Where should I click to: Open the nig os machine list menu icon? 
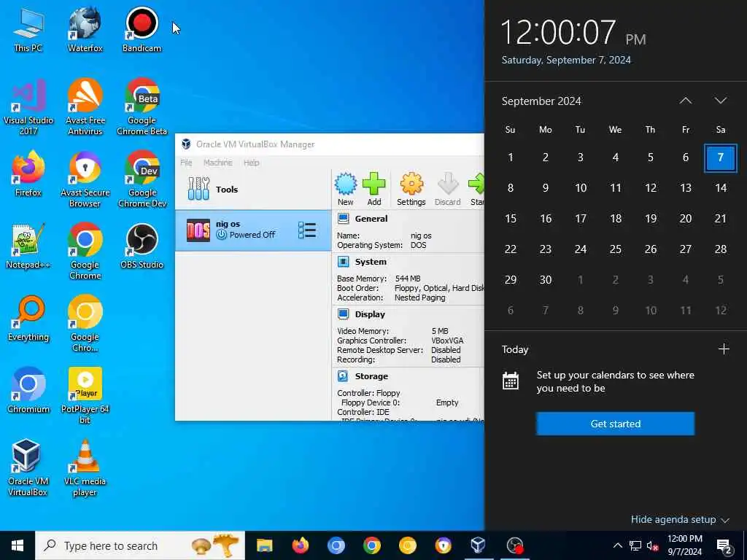click(307, 230)
